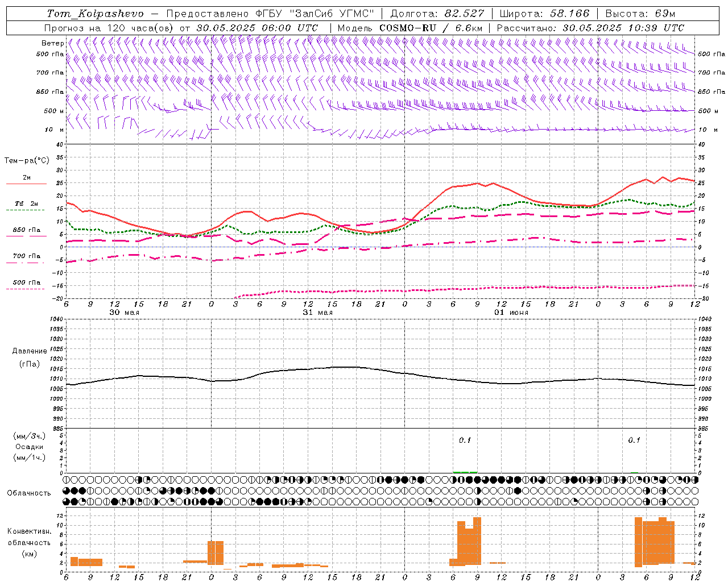The height and width of the screenshot is (582, 728).
Task: Click the "Ветер" wind panel label
Action: point(52,43)
